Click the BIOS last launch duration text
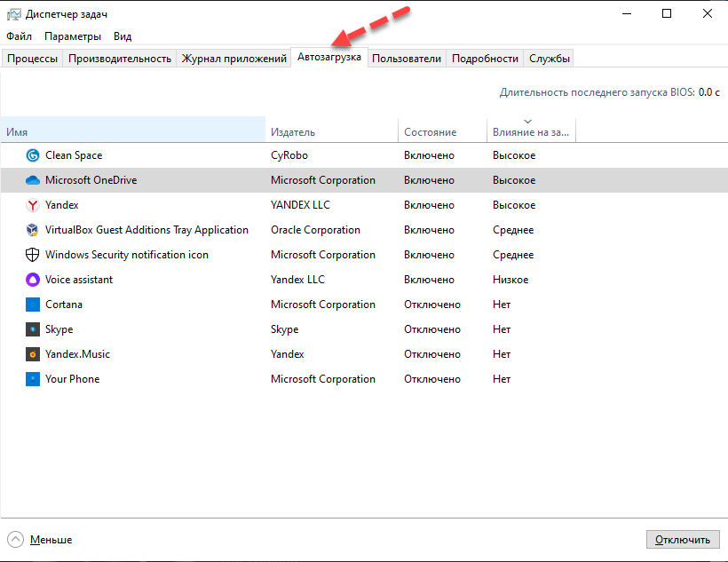 tap(610, 92)
